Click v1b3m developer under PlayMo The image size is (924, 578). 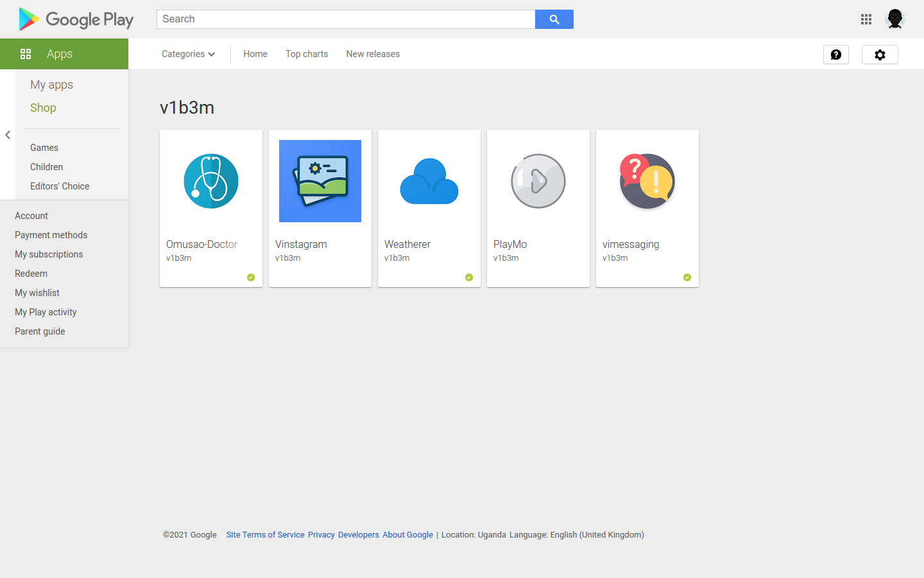coord(506,258)
